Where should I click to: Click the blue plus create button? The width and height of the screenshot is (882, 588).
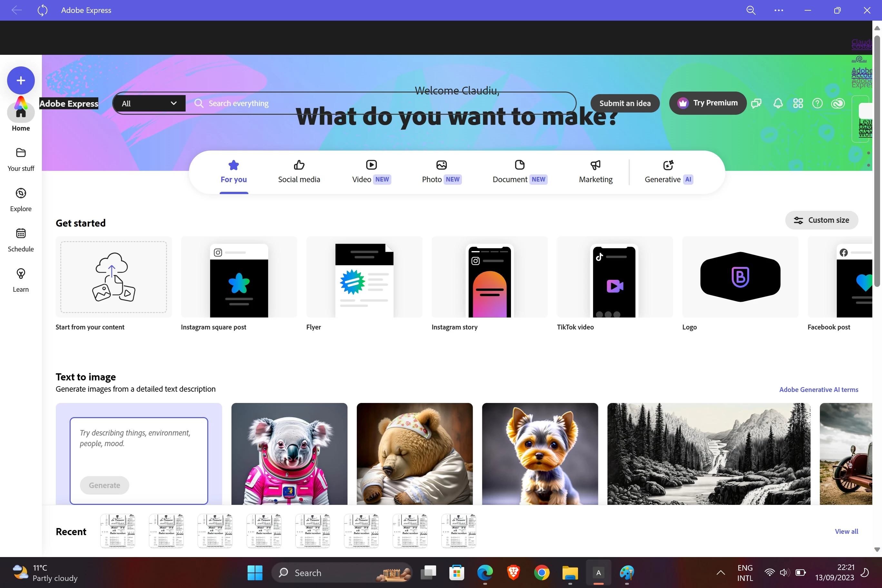pyautogui.click(x=21, y=80)
